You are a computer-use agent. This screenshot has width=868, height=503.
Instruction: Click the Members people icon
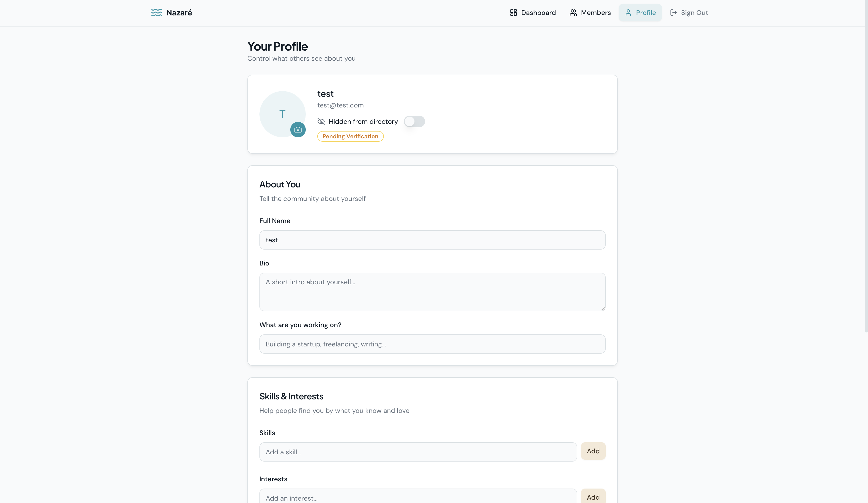[573, 13]
